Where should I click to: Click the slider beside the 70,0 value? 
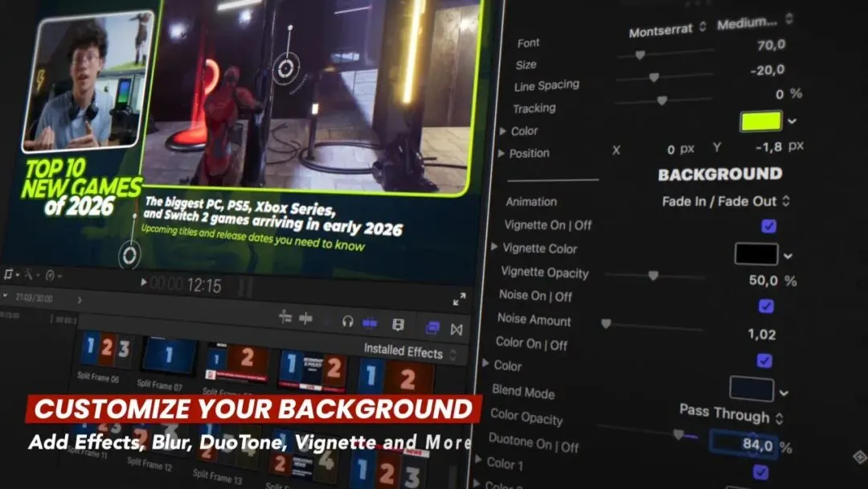(x=665, y=54)
